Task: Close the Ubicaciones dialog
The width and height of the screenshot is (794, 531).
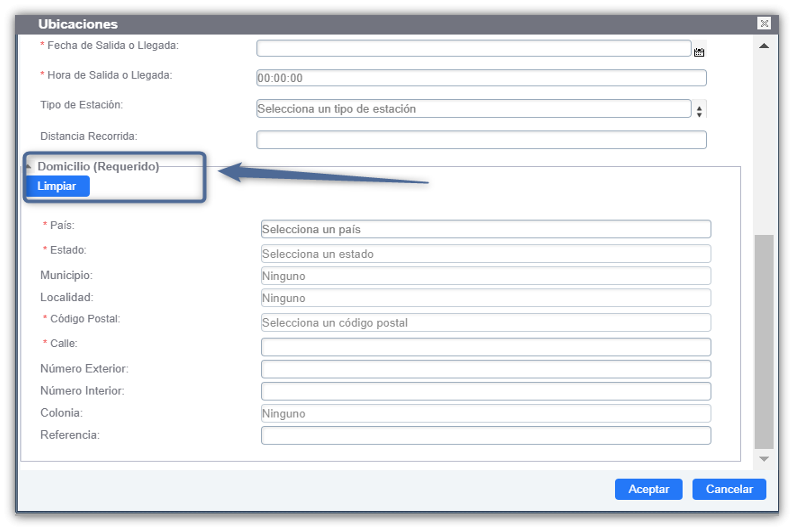Action: pos(764,23)
